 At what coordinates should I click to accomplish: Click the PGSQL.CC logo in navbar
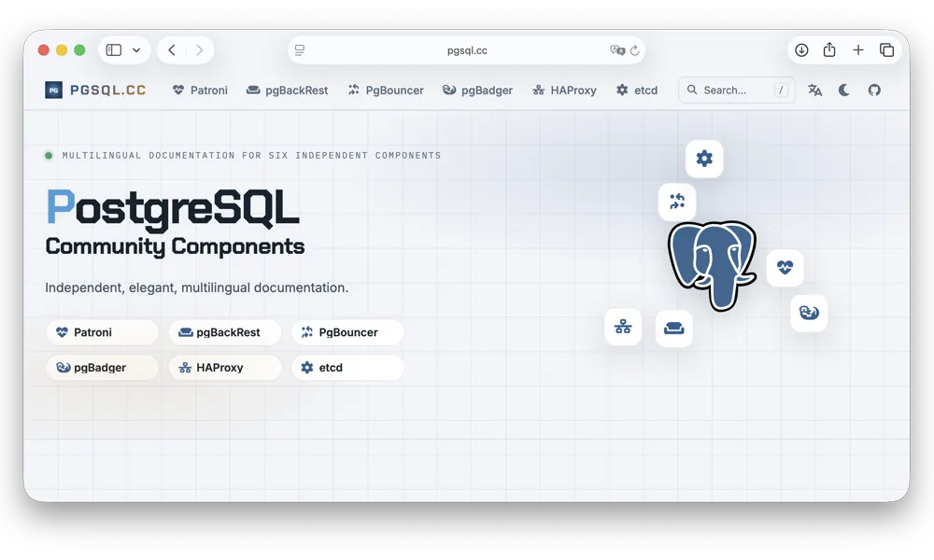(95, 90)
